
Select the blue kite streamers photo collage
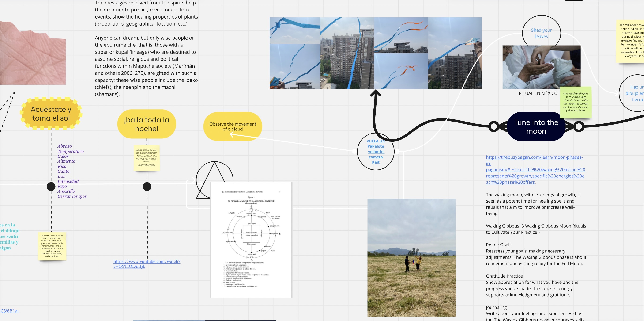[376, 53]
